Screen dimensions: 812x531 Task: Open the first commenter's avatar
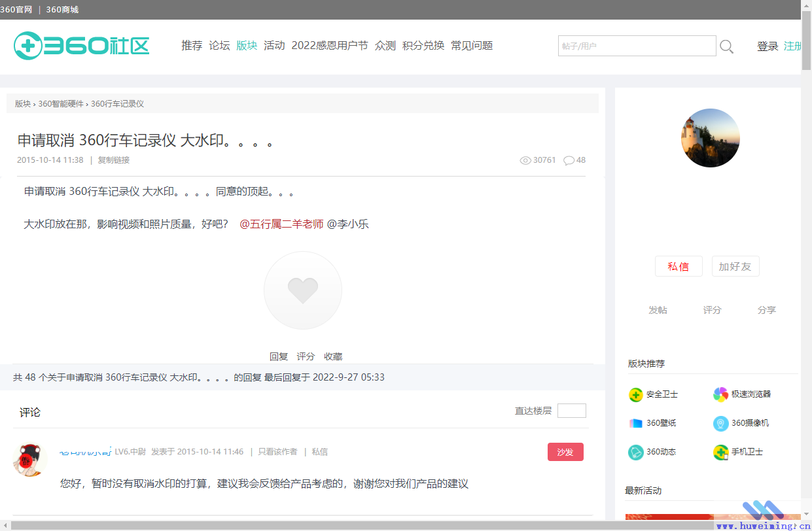(29, 460)
